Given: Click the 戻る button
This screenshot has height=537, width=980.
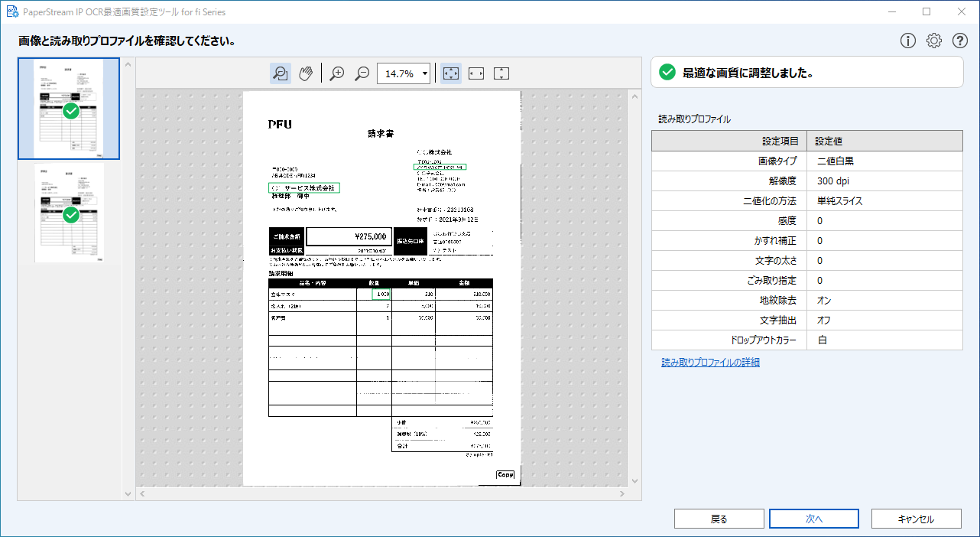Looking at the screenshot, I should pyautogui.click(x=719, y=519).
